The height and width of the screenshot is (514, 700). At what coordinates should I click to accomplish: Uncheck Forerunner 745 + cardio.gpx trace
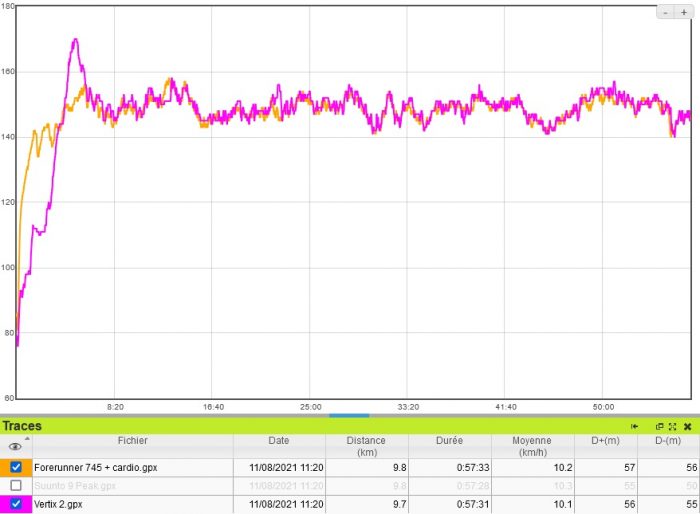(16, 467)
